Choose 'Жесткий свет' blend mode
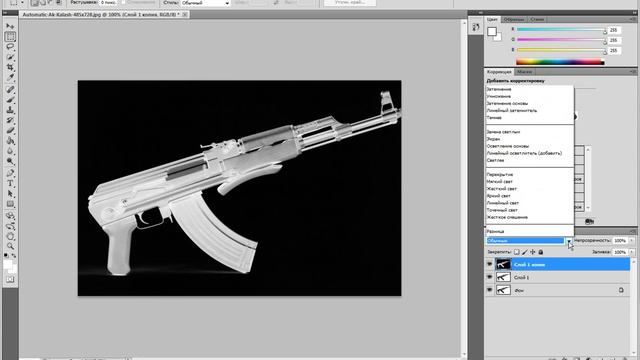 coord(501,189)
